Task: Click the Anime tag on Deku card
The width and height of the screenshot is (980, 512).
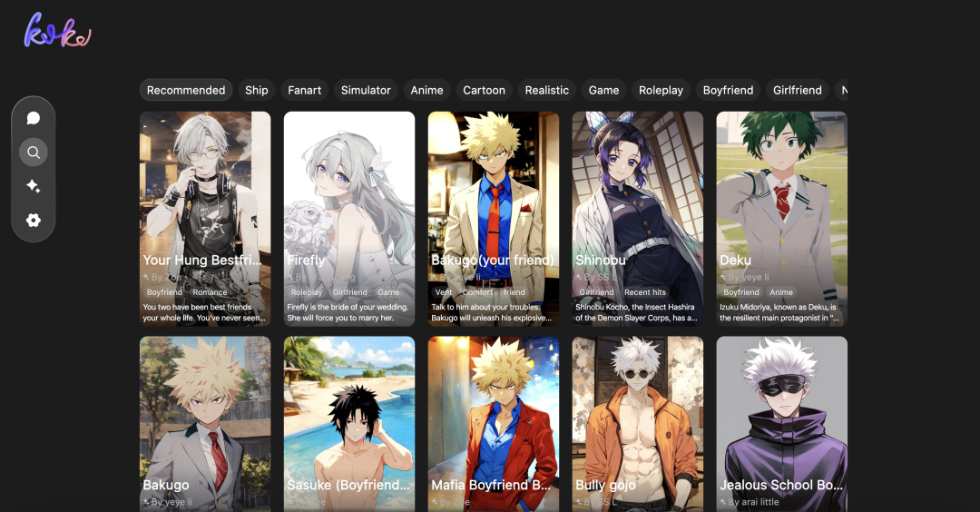Action: [781, 292]
